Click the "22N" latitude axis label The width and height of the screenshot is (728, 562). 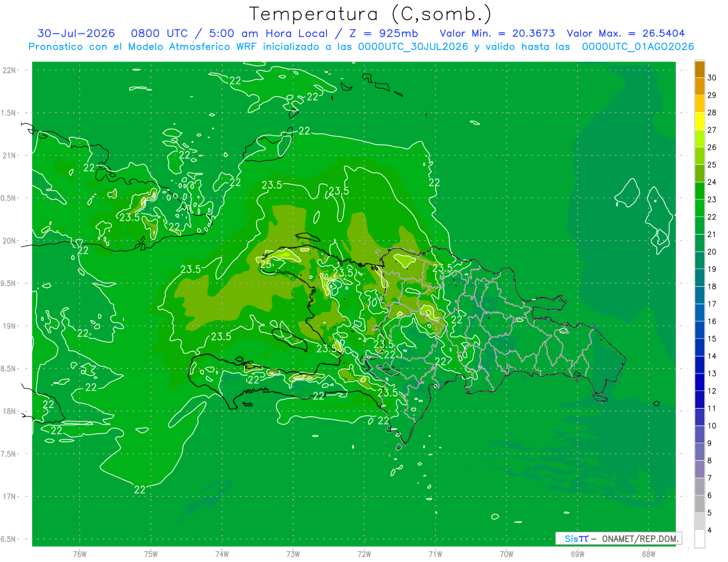[x=8, y=70]
